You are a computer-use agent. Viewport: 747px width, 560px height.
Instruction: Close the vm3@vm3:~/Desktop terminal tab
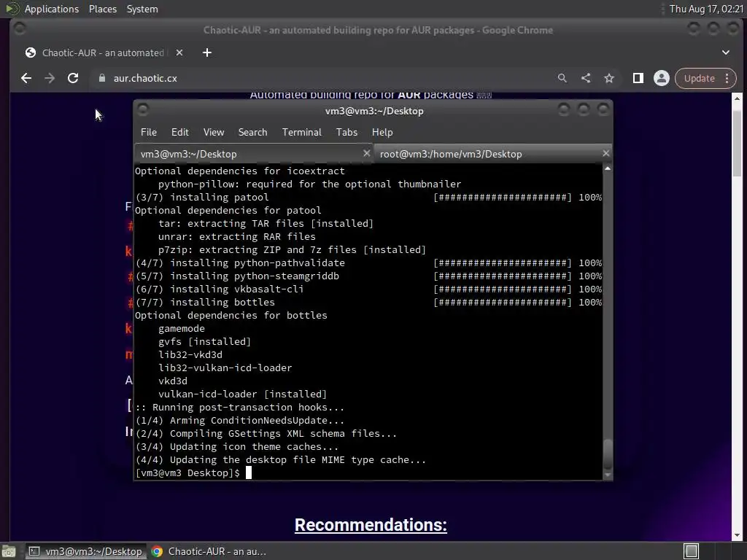pyautogui.click(x=366, y=153)
